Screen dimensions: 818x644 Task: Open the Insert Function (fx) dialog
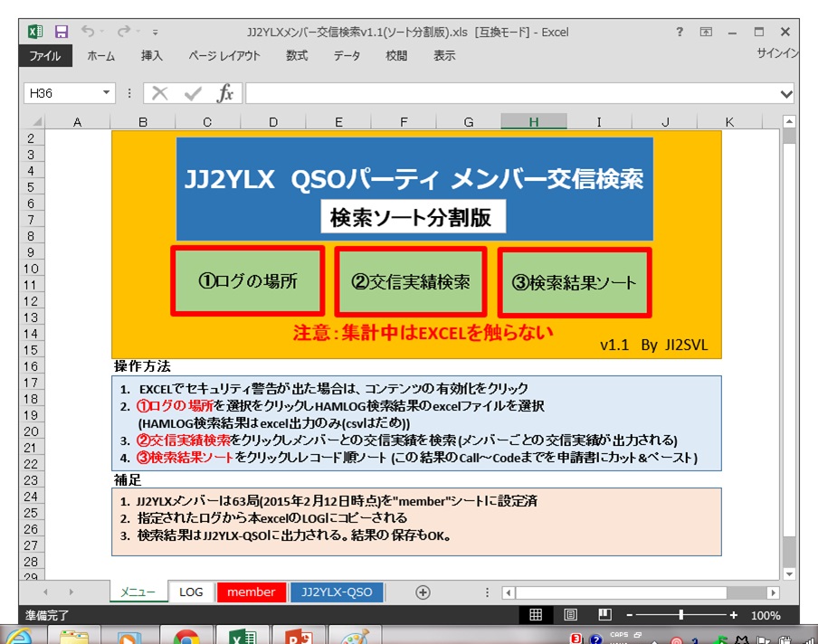pos(227,93)
